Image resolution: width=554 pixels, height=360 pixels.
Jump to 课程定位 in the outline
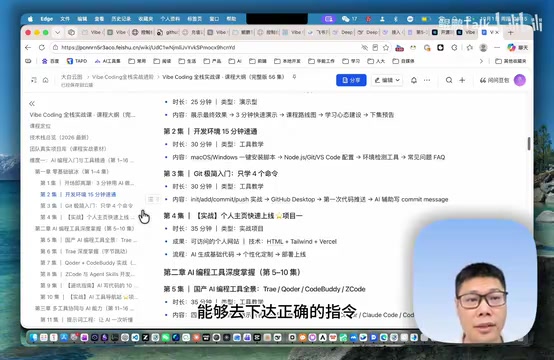point(40,126)
